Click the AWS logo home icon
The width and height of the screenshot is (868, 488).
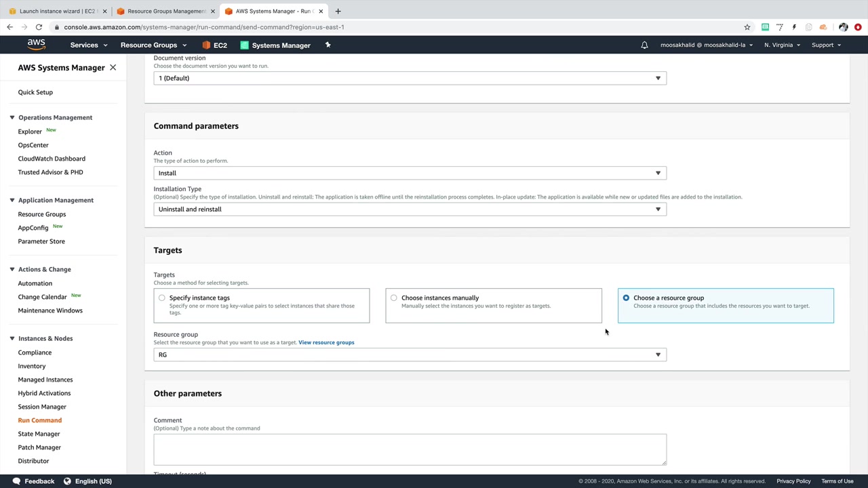point(37,45)
